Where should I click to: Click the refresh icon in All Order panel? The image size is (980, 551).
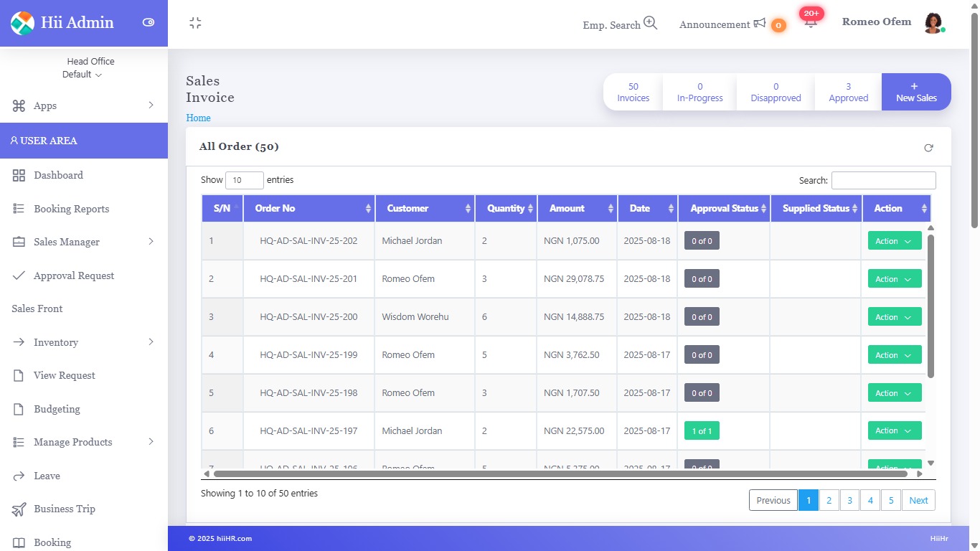(x=928, y=148)
